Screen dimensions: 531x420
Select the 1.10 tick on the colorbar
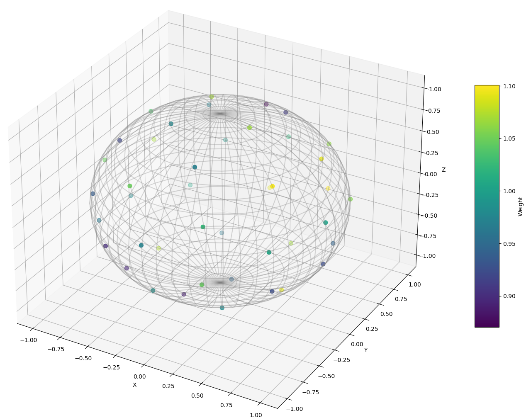(x=509, y=86)
